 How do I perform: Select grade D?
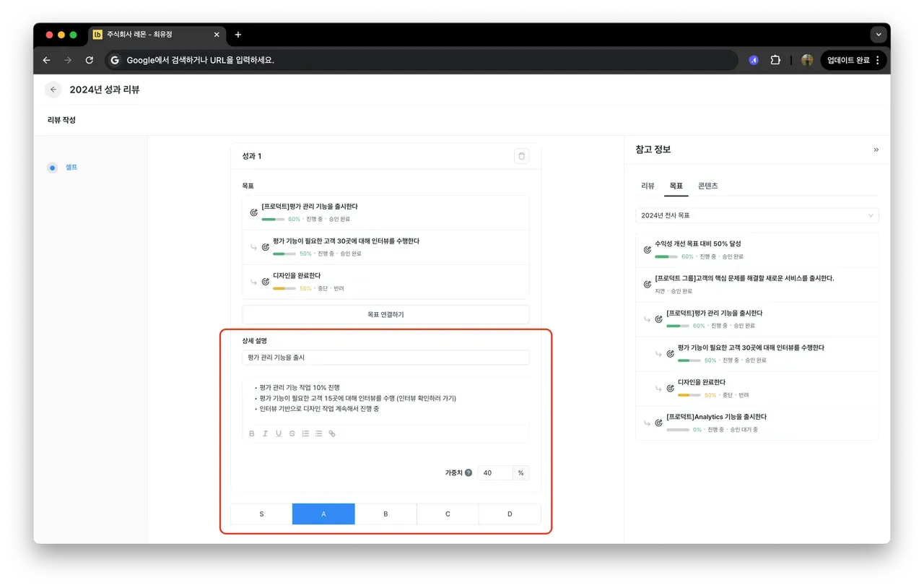(510, 514)
